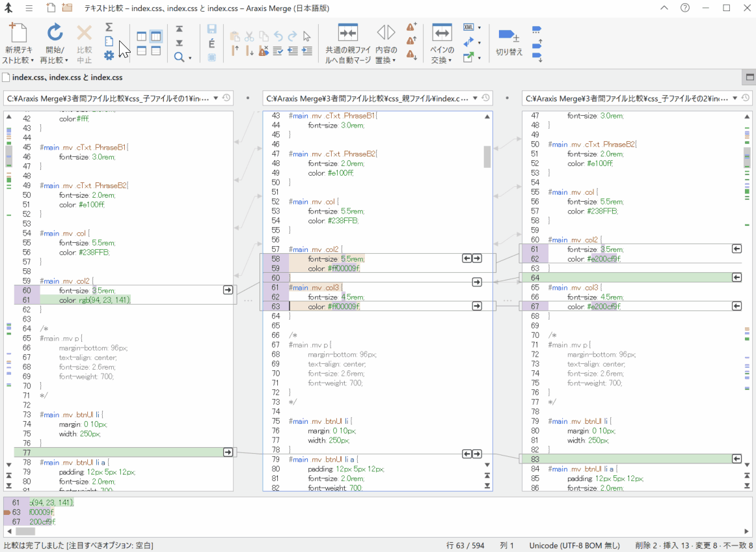Image resolution: width=756 pixels, height=552 pixels.
Task: Open the hamburger application menu
Action: pyautogui.click(x=29, y=8)
